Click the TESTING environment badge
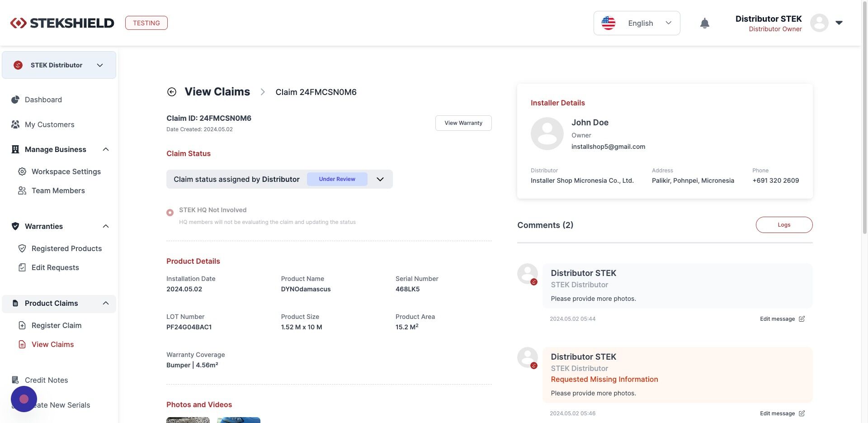The height and width of the screenshot is (423, 868). [x=146, y=23]
